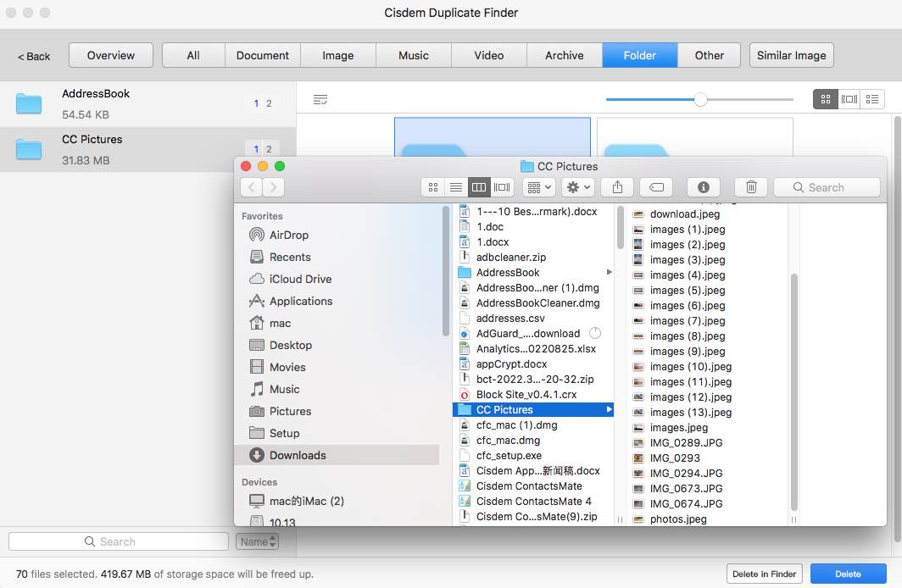902x588 pixels.
Task: Click the Finder image column scrollbar
Action: [793, 392]
